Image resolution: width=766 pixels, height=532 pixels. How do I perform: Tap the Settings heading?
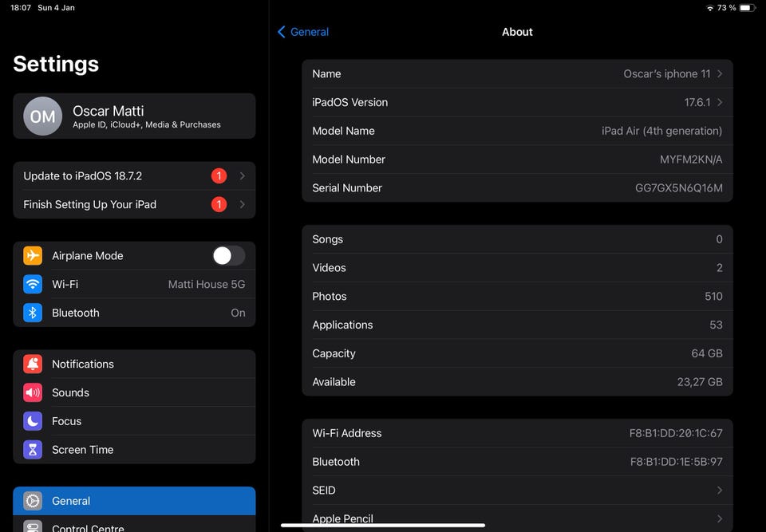point(56,64)
